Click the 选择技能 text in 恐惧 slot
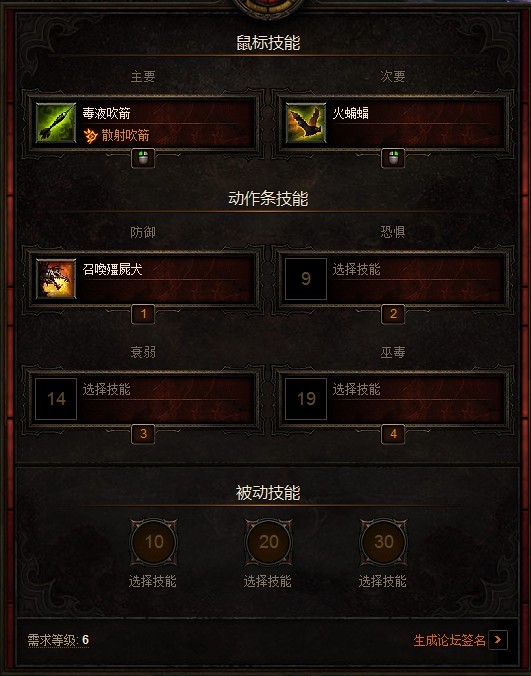The height and width of the screenshot is (676, 531). [x=356, y=269]
